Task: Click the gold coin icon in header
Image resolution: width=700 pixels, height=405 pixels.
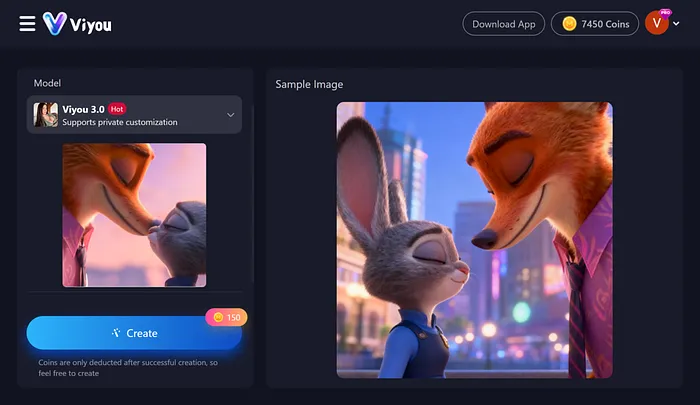Action: click(569, 24)
